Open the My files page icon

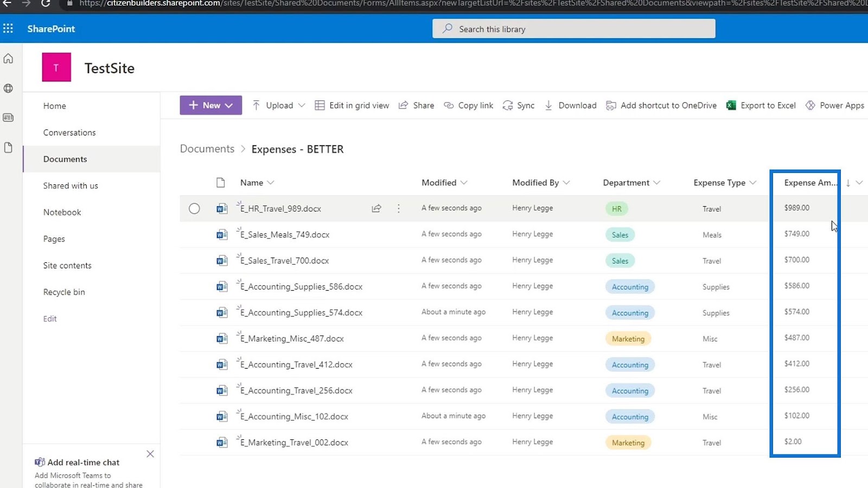(8, 147)
